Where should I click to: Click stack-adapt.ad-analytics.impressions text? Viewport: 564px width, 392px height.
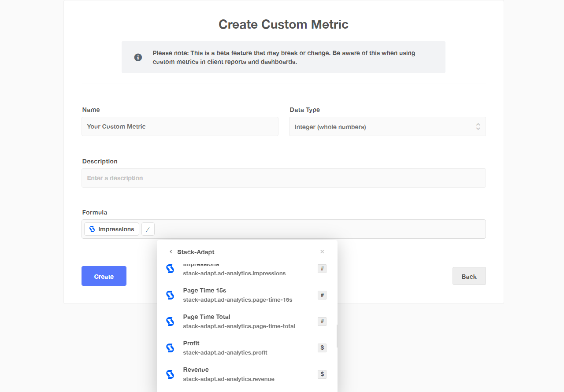click(x=234, y=273)
